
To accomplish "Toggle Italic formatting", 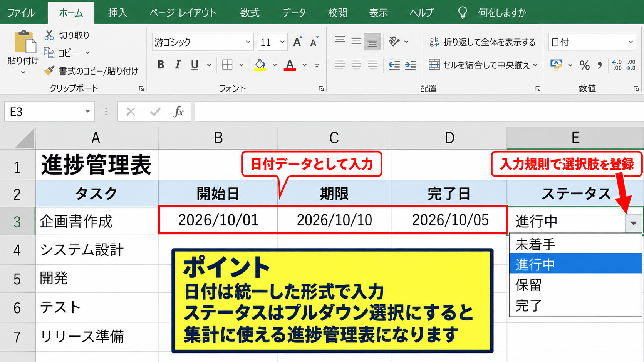I will pyautogui.click(x=178, y=65).
